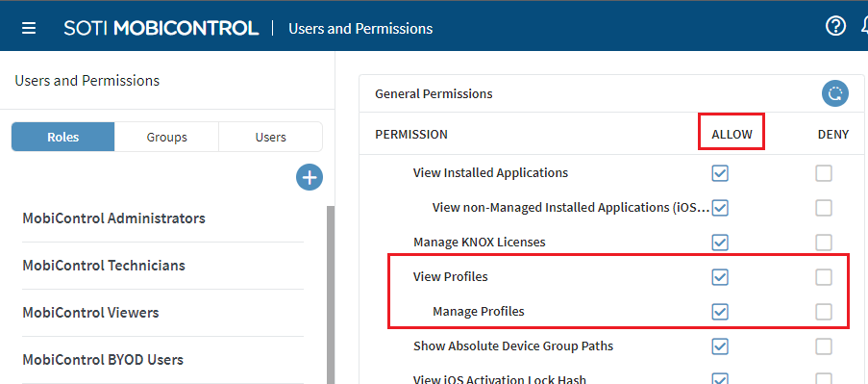Open the help question mark icon

point(836,25)
